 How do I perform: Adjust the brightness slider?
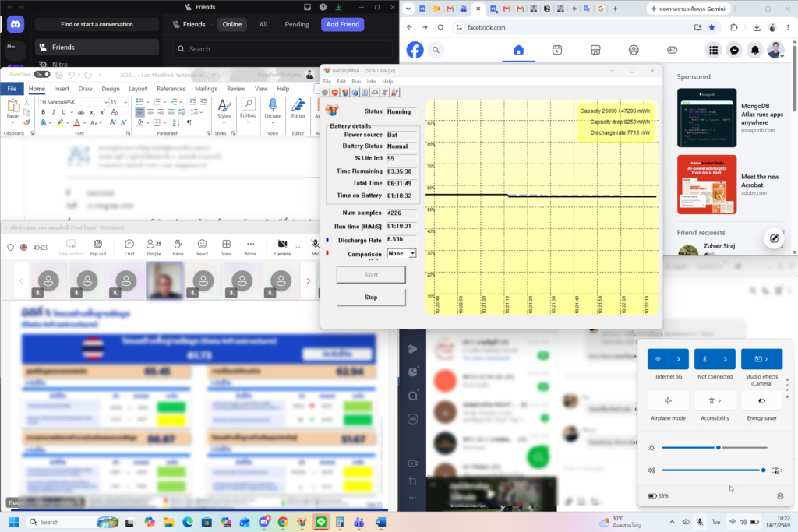click(715, 448)
